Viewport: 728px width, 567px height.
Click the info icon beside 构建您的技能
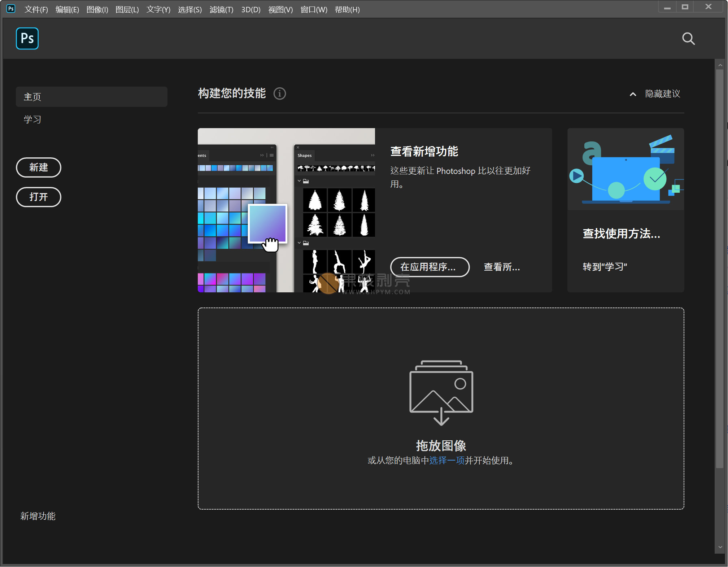(x=280, y=94)
